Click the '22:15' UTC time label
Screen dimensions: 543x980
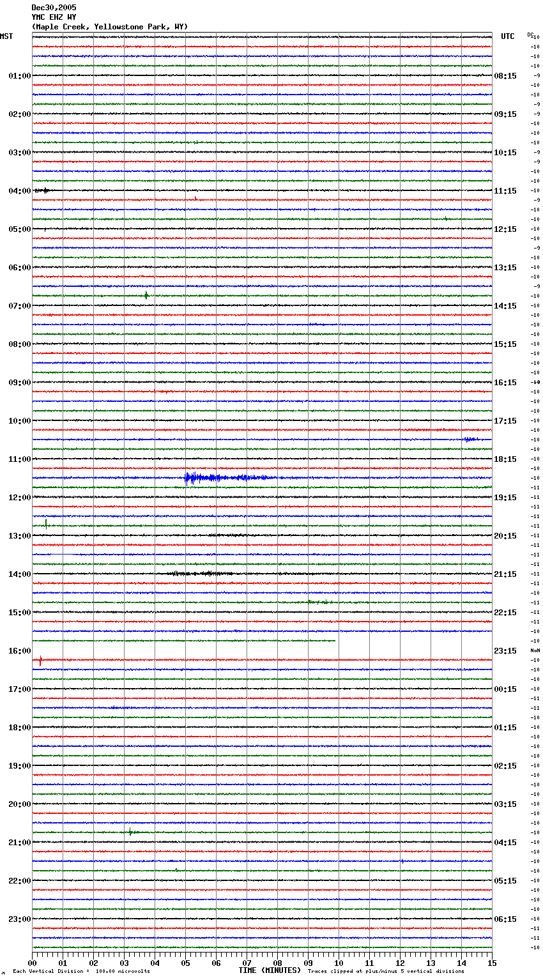click(x=505, y=613)
